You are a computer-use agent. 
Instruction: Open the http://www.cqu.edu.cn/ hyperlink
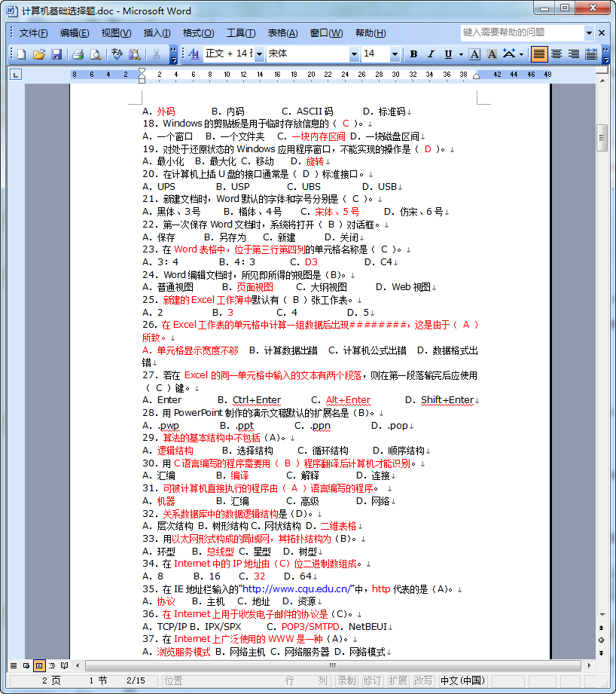click(297, 589)
